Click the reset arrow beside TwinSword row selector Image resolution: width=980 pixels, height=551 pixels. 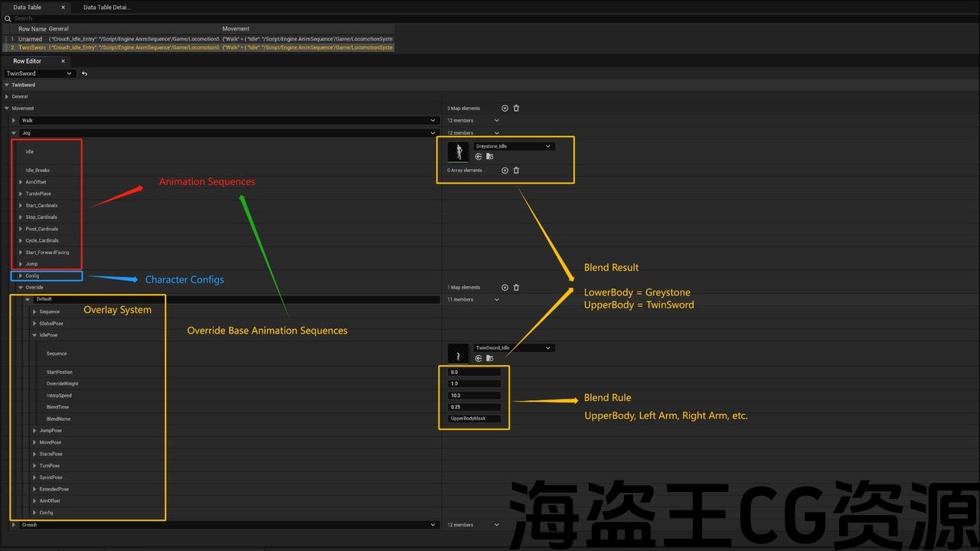84,73
